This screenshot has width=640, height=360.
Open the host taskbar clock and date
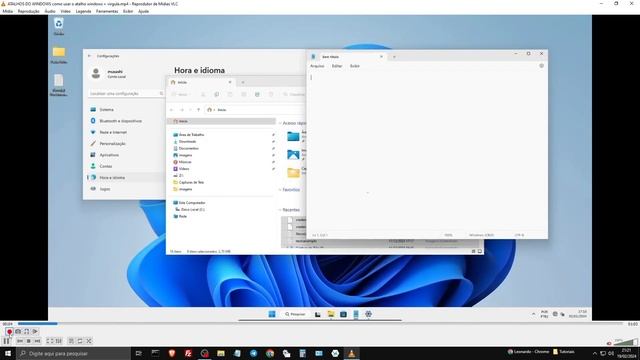[x=627, y=353]
